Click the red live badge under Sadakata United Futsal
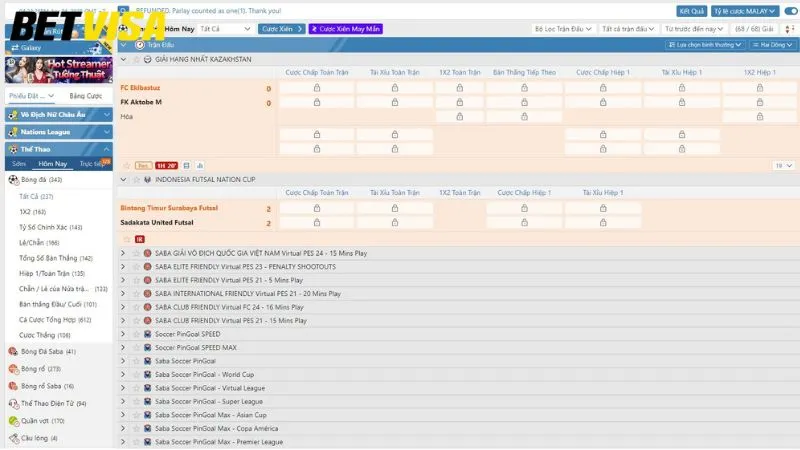Viewport: 800px width, 450px height. click(x=140, y=239)
